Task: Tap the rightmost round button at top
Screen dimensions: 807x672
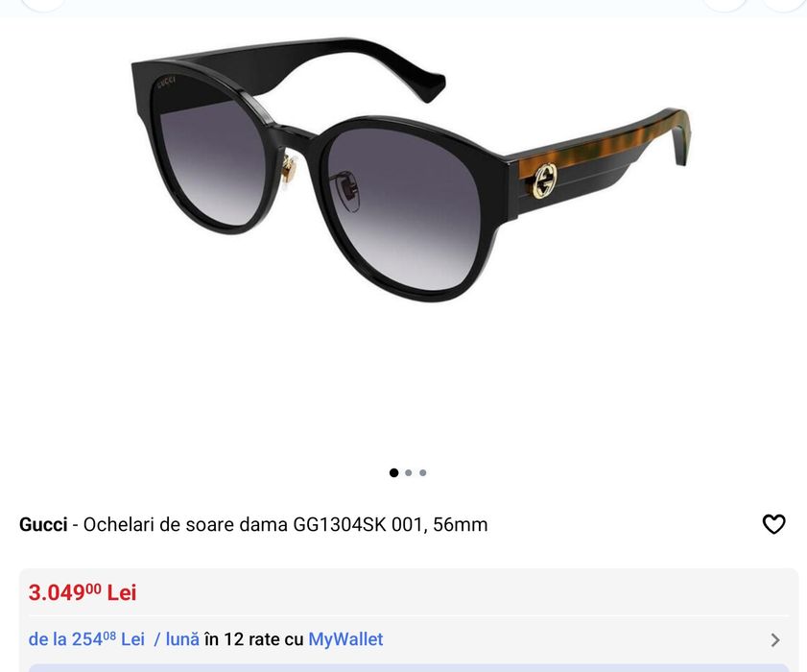Action: (784, 4)
